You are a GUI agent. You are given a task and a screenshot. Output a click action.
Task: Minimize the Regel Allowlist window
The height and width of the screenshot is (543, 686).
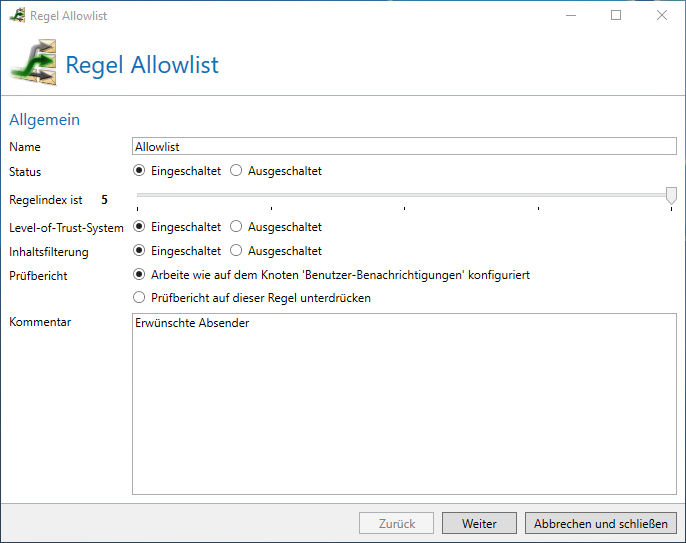571,15
